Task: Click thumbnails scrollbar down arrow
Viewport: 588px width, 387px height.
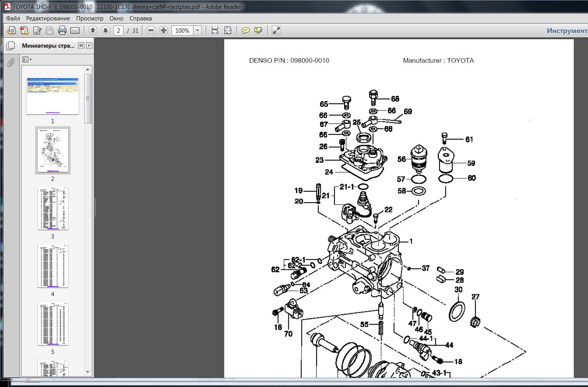Action: point(88,372)
